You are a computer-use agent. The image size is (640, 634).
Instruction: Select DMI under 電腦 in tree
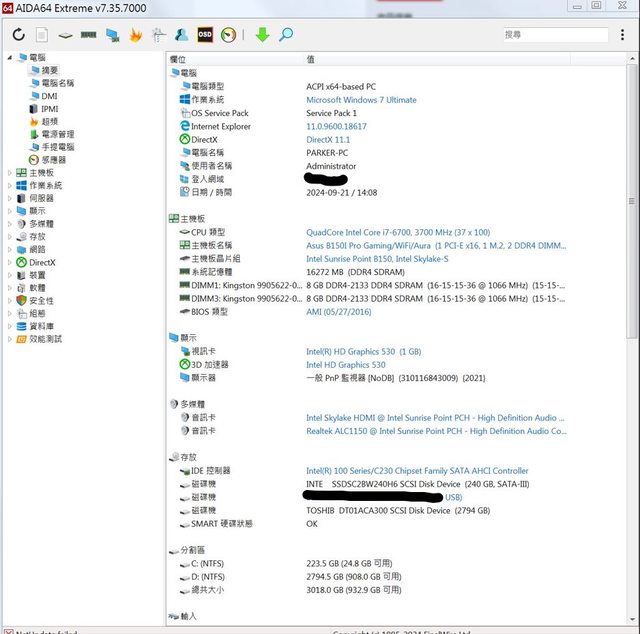coord(49,96)
